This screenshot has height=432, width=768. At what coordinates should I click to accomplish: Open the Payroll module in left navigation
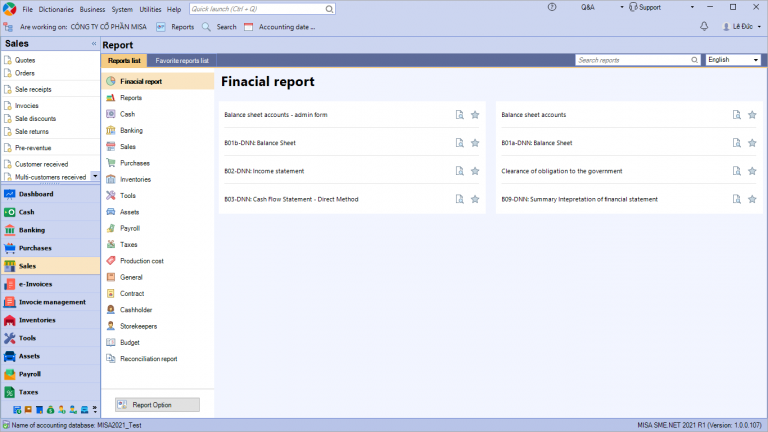click(x=30, y=374)
